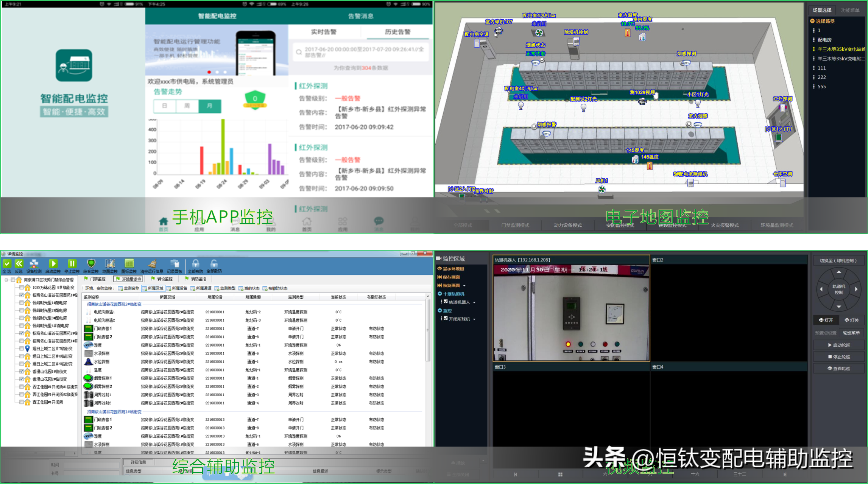
Task: Open the 恢复画面 dropdown arrow
Action: 464,286
